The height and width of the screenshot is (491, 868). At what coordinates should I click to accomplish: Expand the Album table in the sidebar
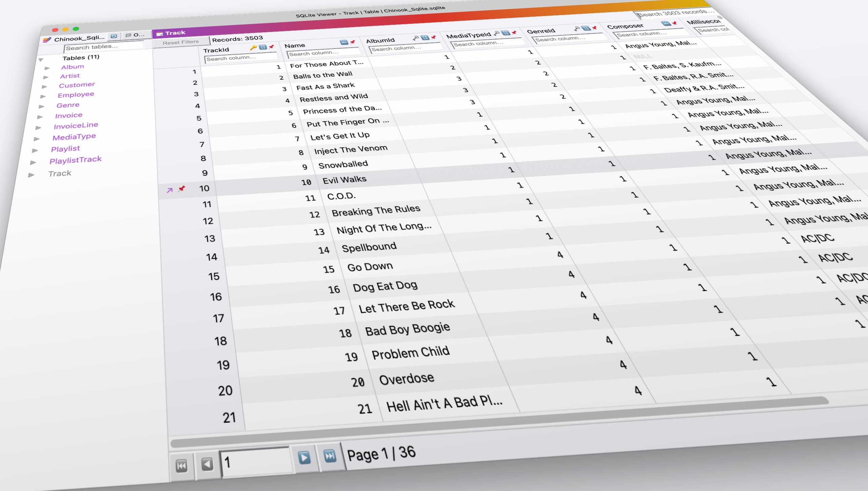coord(46,67)
